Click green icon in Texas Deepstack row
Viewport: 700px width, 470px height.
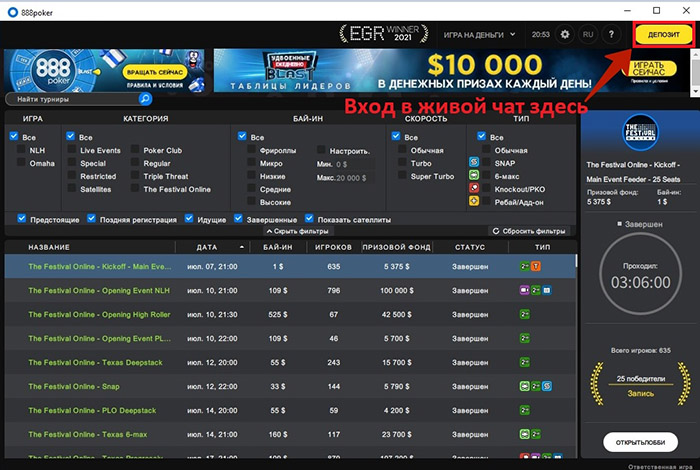point(525,362)
